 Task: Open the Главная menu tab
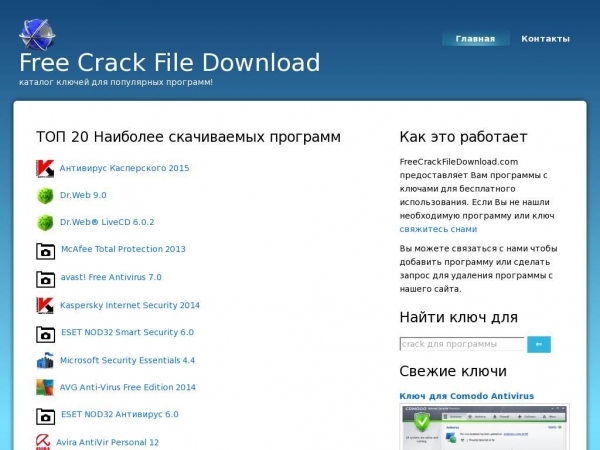tap(476, 39)
